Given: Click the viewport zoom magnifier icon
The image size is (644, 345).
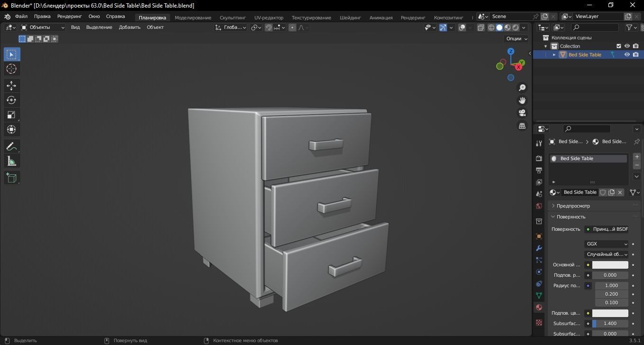Looking at the screenshot, I should pos(522,88).
